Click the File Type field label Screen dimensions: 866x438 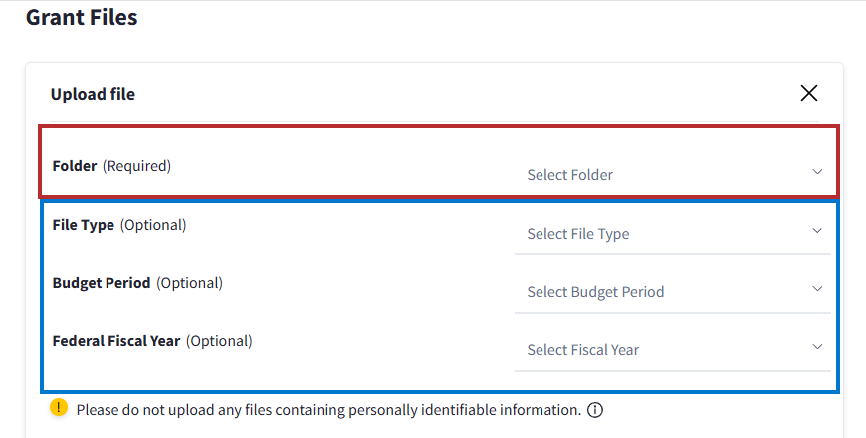(83, 225)
